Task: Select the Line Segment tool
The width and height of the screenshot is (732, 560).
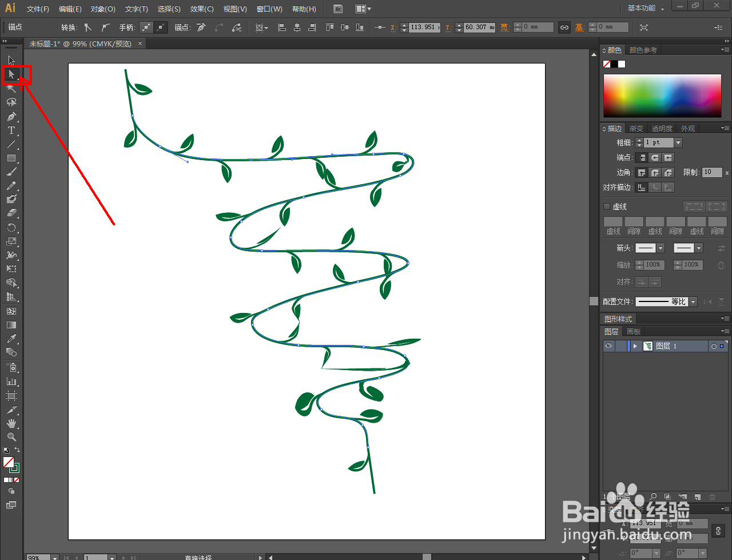Action: tap(11, 144)
